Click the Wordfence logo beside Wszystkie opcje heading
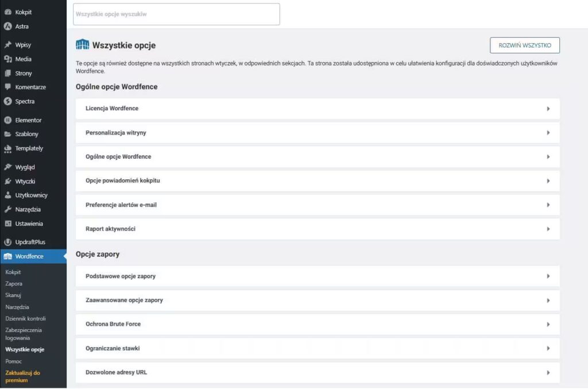Image resolution: width=588 pixels, height=389 pixels. (x=83, y=45)
